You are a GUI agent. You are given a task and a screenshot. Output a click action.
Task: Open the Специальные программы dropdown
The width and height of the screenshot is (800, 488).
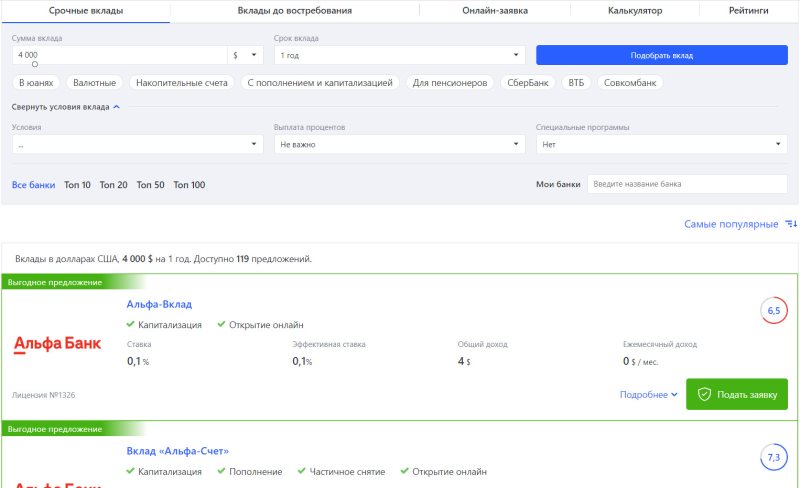click(662, 144)
